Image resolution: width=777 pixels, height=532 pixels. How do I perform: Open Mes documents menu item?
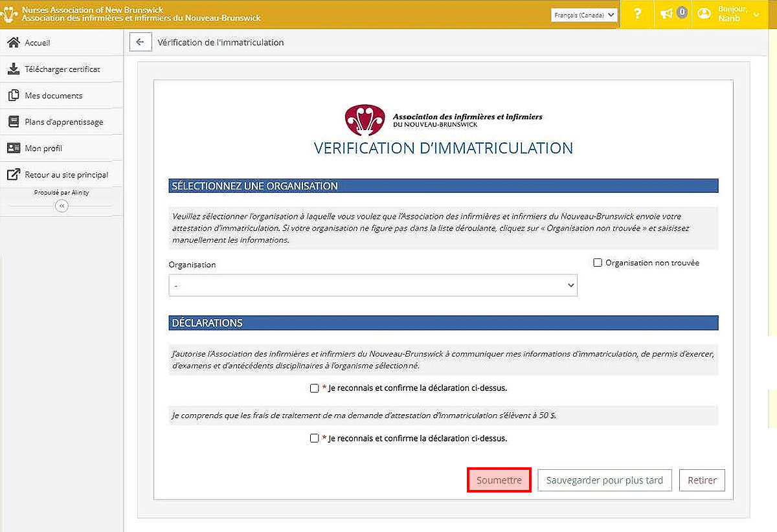click(54, 96)
